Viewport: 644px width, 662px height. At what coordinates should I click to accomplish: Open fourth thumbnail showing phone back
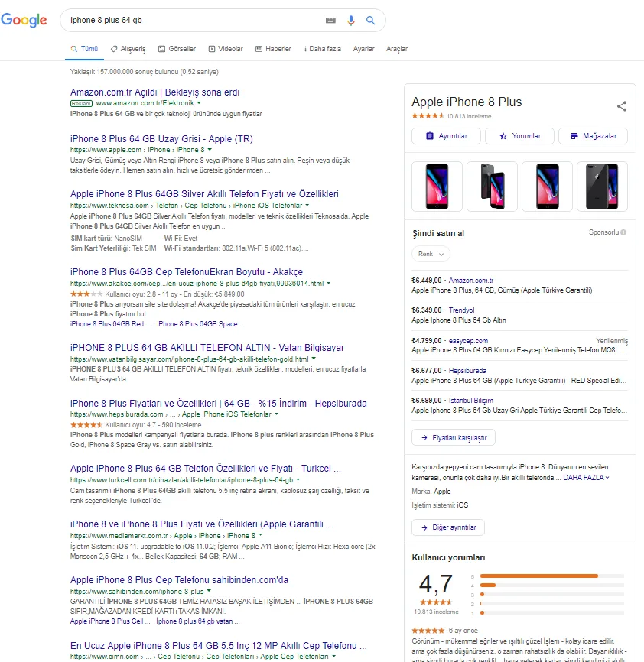[602, 187]
